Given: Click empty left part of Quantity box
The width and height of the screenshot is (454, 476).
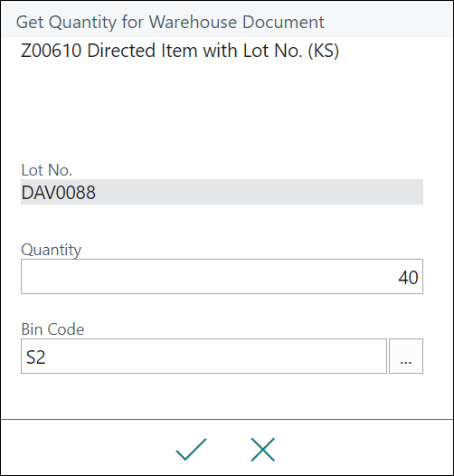Looking at the screenshot, I should [x=121, y=277].
